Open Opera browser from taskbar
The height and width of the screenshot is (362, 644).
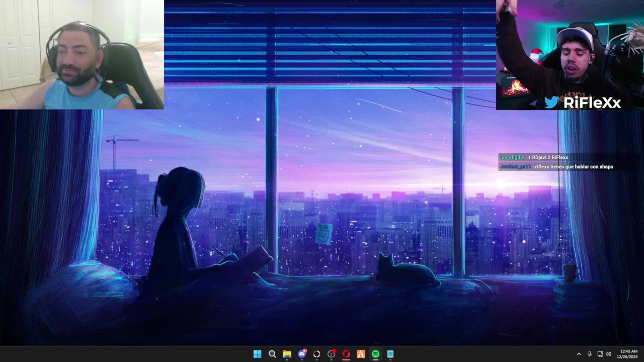click(346, 354)
